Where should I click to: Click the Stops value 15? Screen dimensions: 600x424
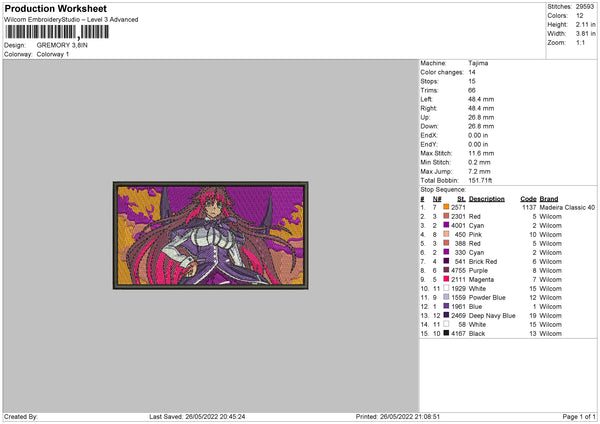(x=472, y=81)
